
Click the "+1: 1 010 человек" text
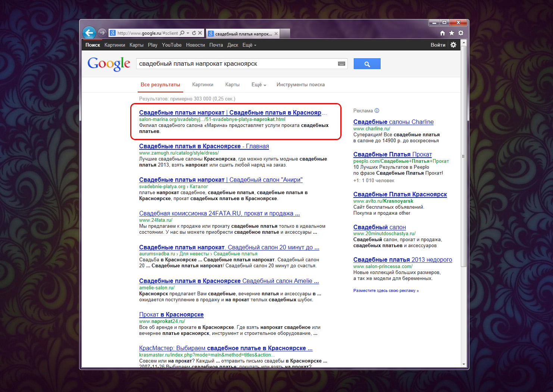374,181
